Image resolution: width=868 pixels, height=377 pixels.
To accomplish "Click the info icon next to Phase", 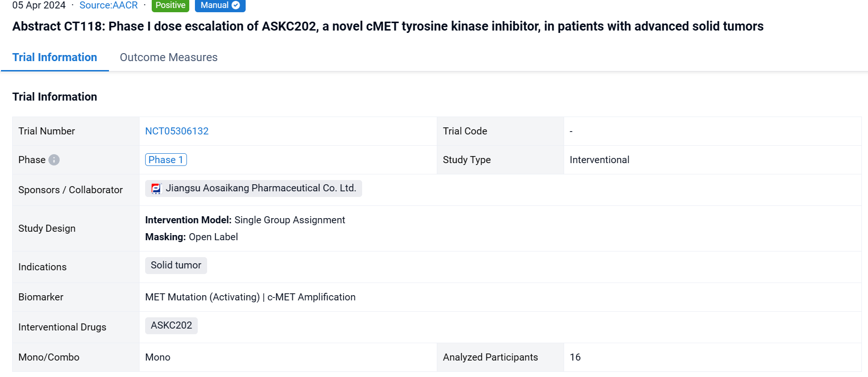I will tap(54, 160).
